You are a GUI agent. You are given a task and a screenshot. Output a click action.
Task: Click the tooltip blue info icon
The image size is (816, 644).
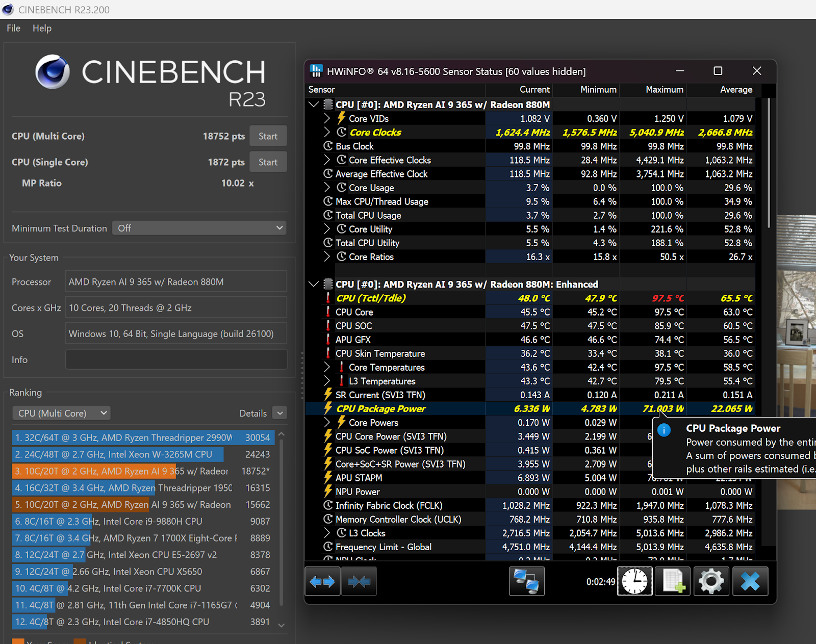pos(664,430)
